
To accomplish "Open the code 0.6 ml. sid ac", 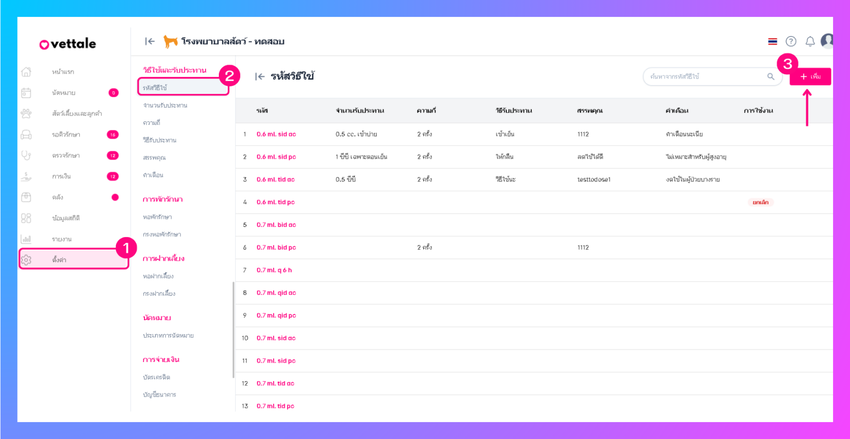I will (276, 134).
